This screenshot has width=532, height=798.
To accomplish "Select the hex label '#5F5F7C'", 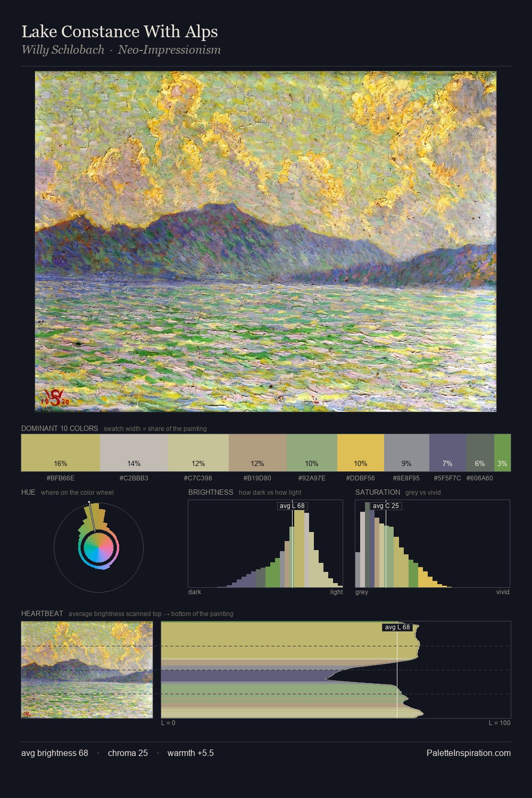I will 447,478.
